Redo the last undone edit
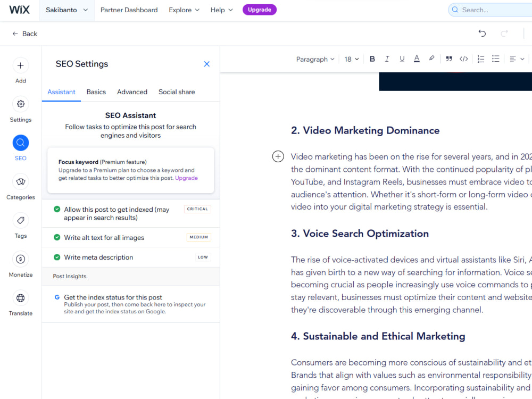This screenshot has height=399, width=532. click(504, 33)
